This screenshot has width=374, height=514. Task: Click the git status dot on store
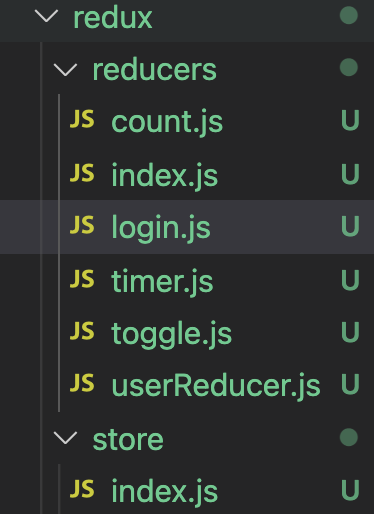(349, 437)
